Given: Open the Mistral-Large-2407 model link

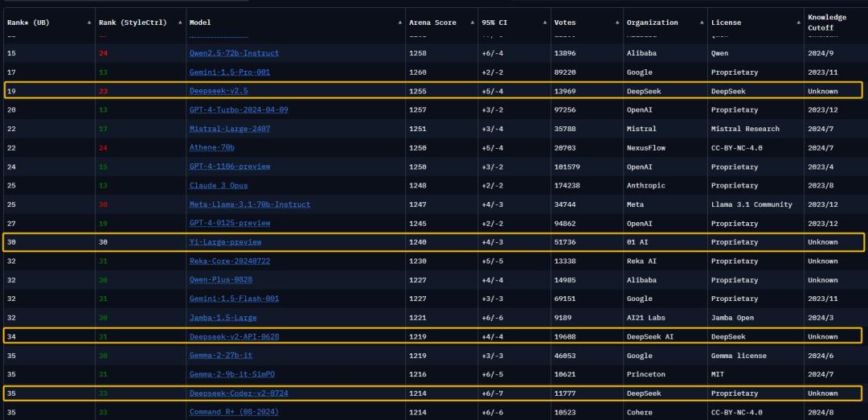Looking at the screenshot, I should (x=230, y=129).
